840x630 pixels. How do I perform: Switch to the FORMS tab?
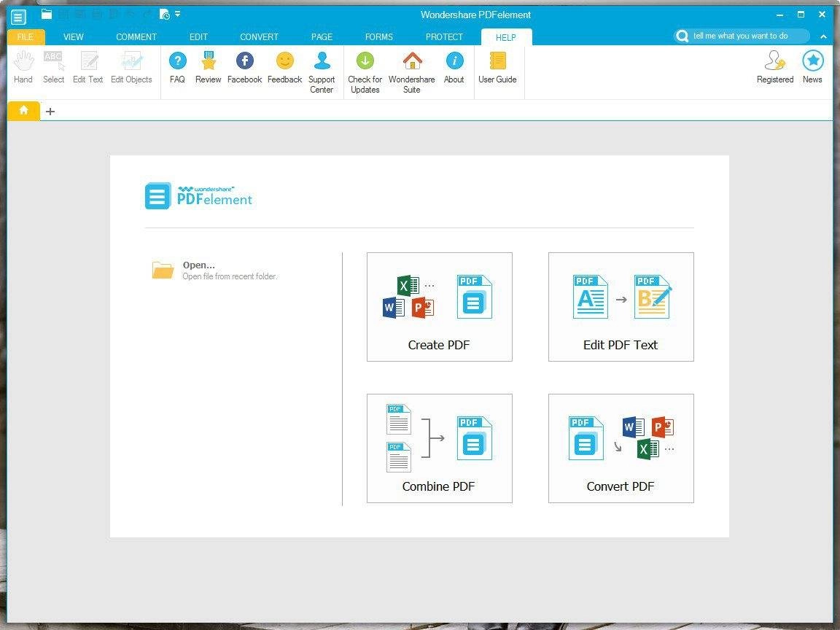[378, 37]
